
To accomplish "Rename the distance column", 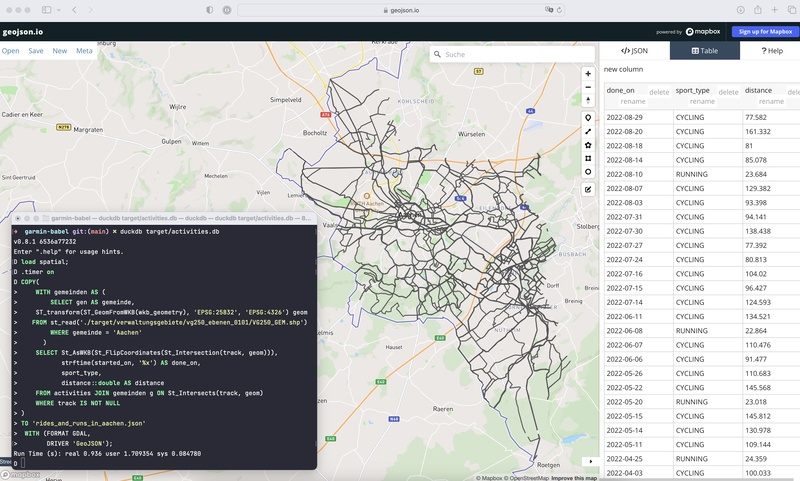I will (771, 102).
